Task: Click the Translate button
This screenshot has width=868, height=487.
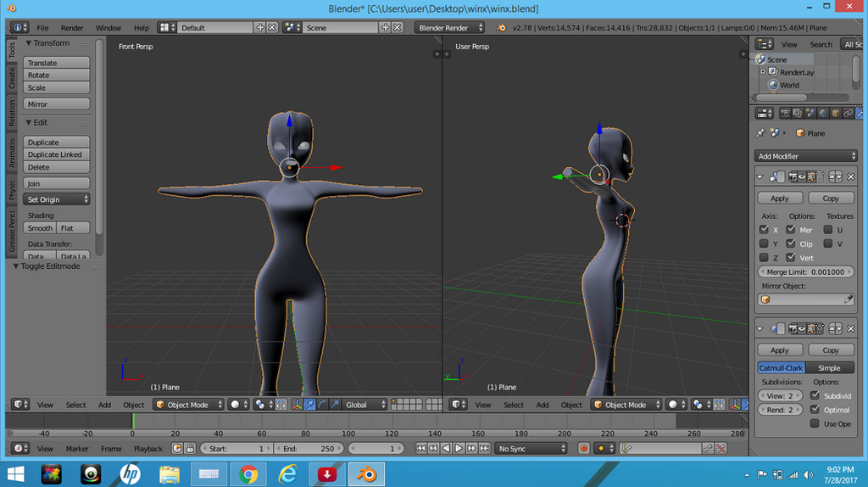Action: (x=57, y=63)
